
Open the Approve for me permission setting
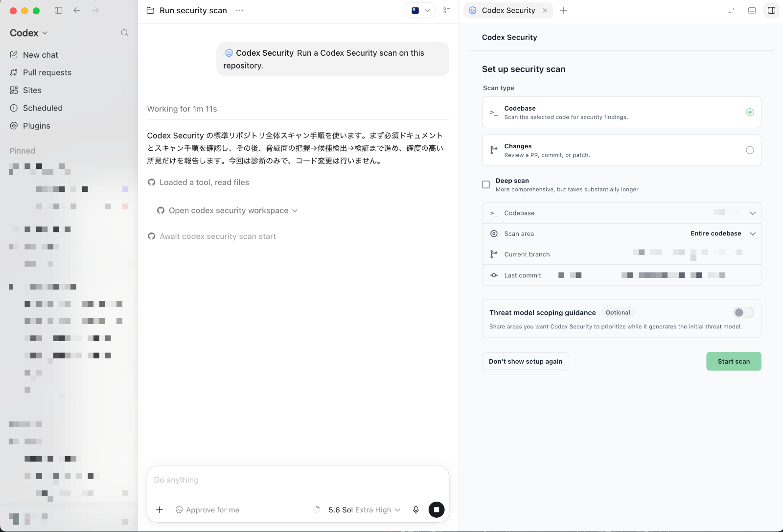207,509
